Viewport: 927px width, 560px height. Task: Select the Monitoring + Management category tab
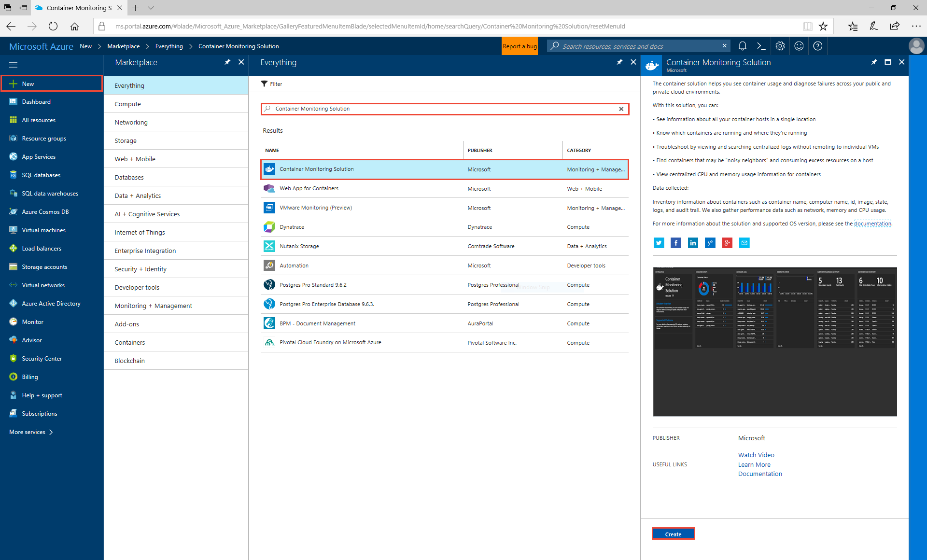pos(153,305)
